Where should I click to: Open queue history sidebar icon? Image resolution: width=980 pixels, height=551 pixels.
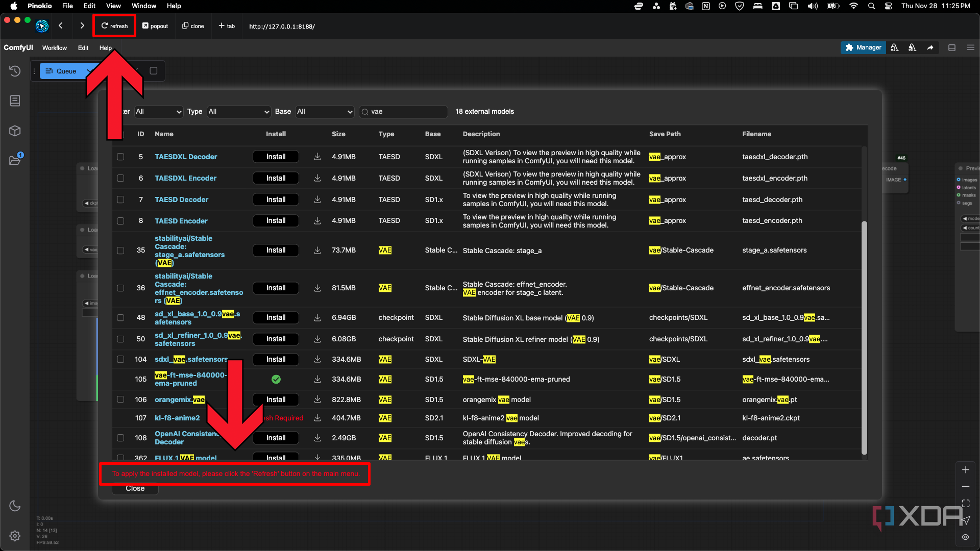click(x=15, y=71)
